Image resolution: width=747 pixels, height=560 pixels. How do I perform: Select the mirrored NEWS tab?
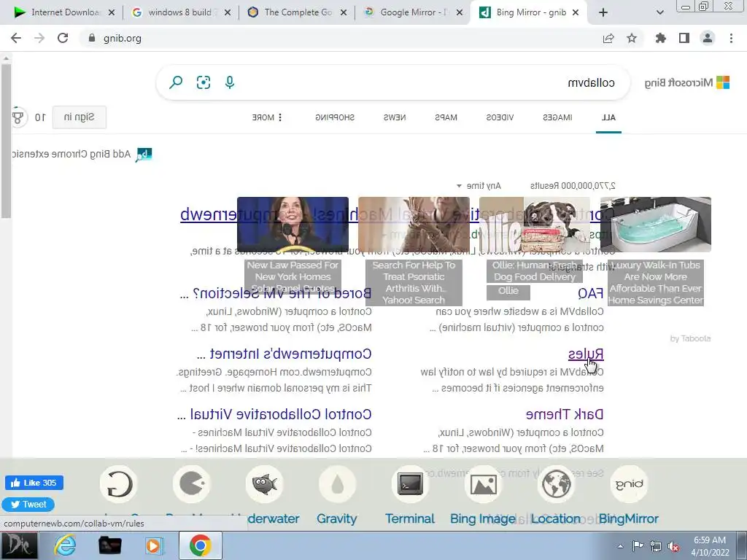click(x=395, y=117)
